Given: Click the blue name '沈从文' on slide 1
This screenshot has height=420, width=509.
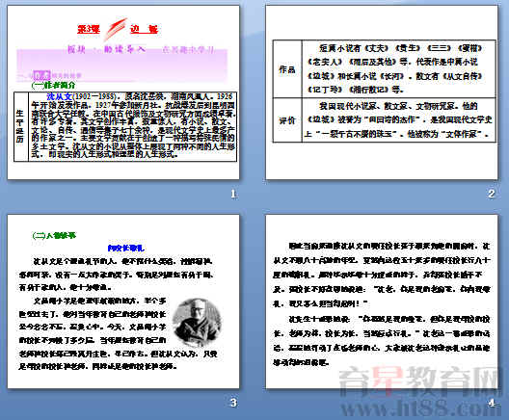Looking at the screenshot, I should (60, 96).
